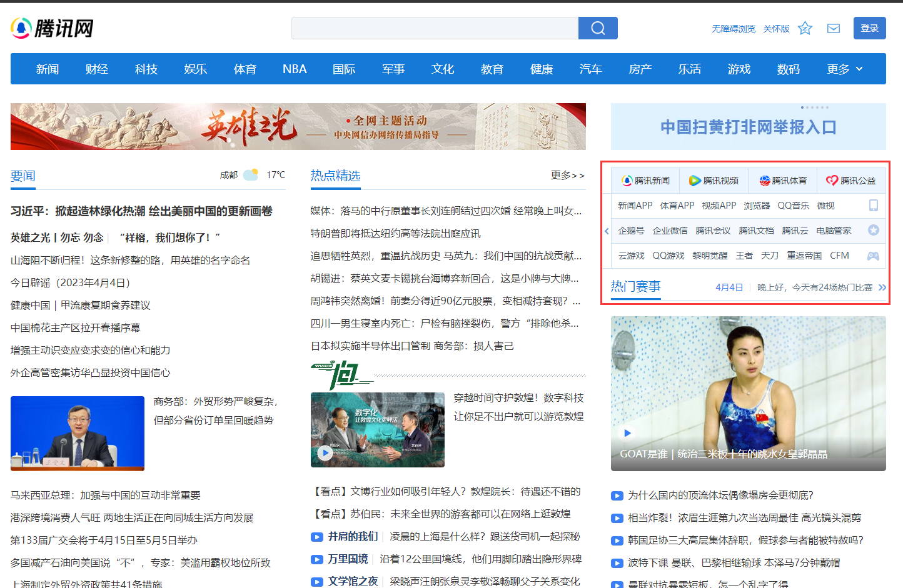Click the CFM game link
The width and height of the screenshot is (903, 588).
pos(839,256)
